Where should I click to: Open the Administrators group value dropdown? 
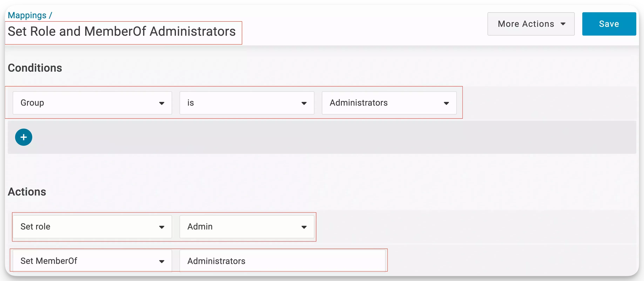click(389, 103)
